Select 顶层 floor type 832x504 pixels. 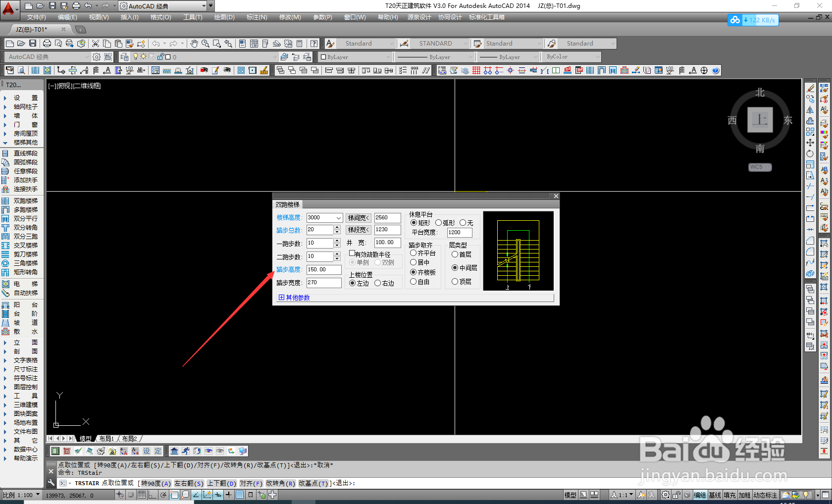click(462, 282)
